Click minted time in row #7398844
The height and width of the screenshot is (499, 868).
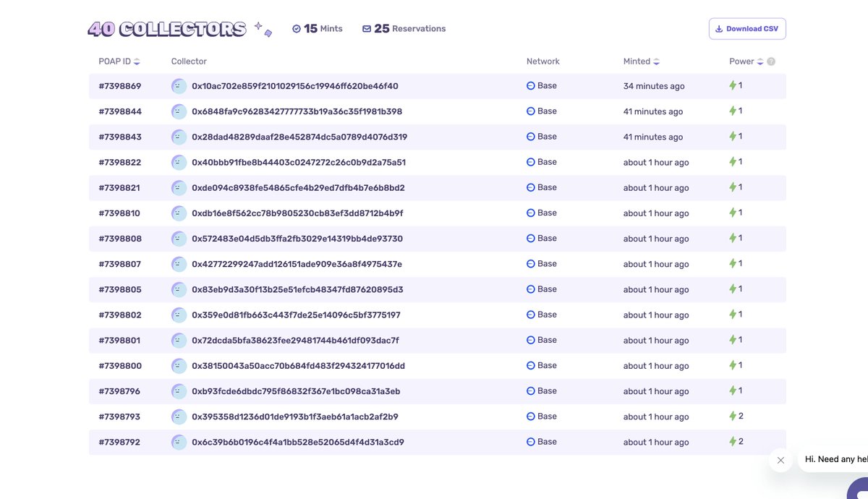[x=653, y=111]
